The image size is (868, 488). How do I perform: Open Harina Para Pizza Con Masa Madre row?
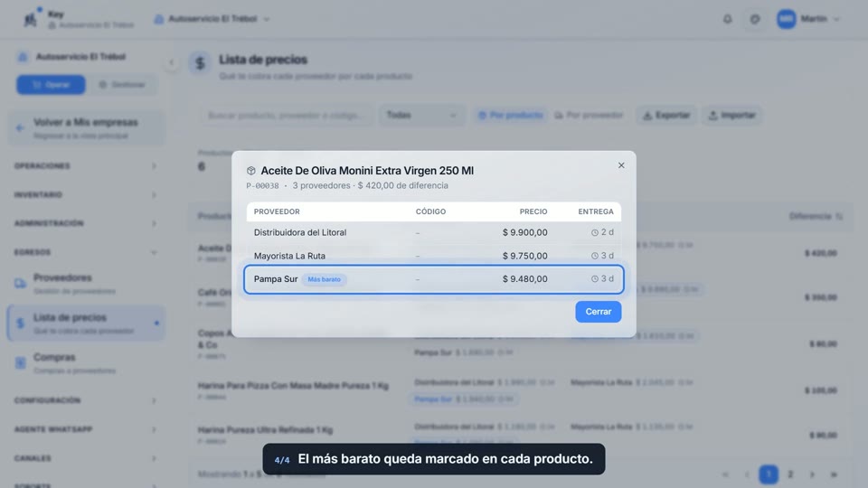tap(521, 390)
